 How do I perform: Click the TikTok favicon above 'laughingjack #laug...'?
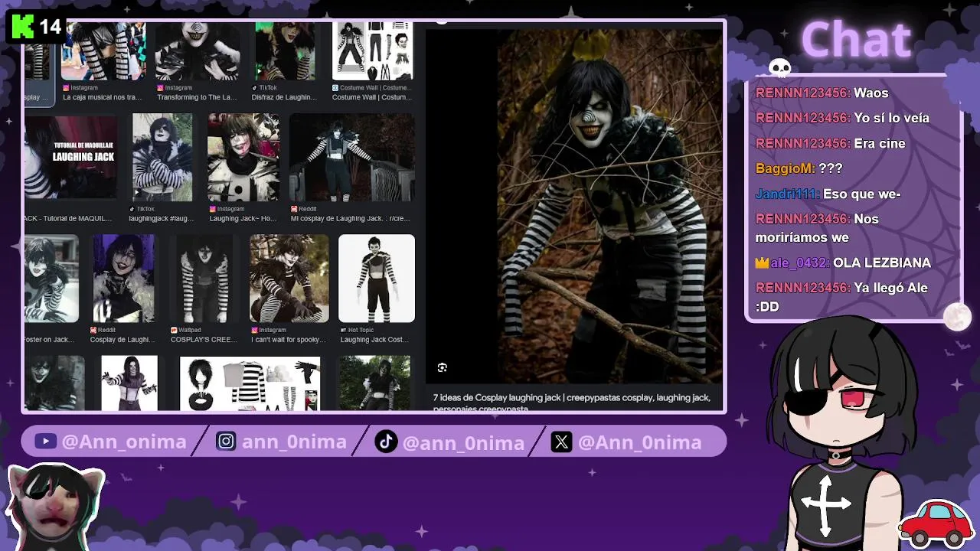[132, 209]
